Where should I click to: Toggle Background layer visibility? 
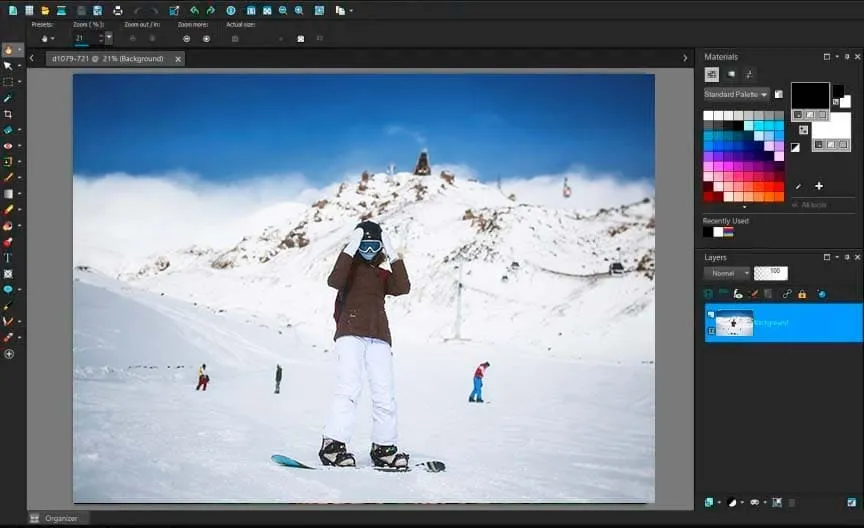click(x=711, y=314)
